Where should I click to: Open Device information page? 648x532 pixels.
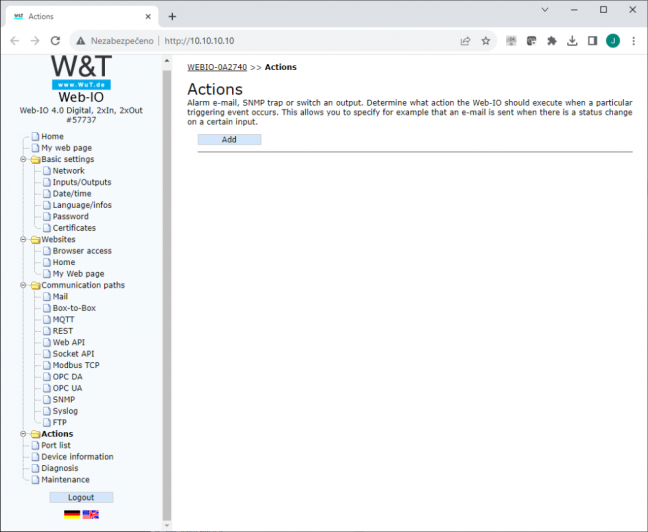pos(77,457)
